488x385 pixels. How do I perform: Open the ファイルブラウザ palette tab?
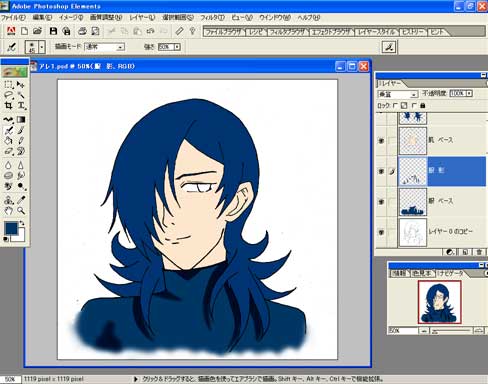(224, 32)
